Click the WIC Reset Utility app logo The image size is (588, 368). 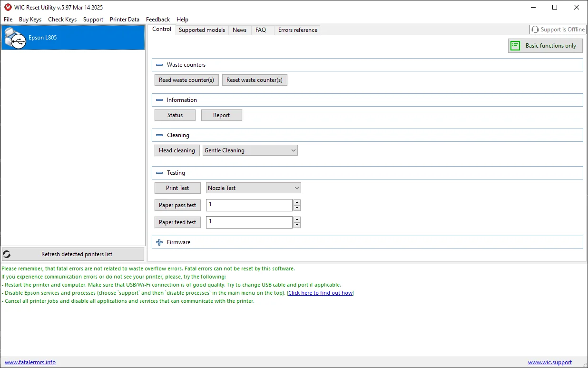8,7
